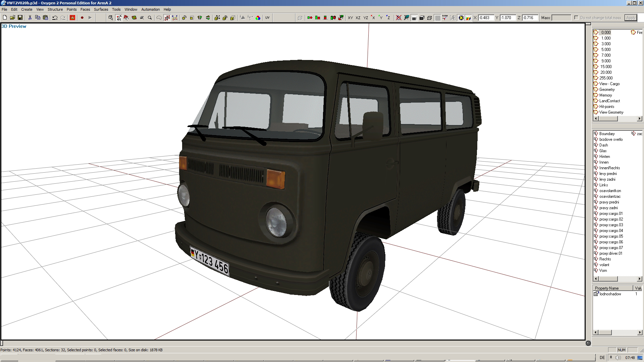Lock movement to Y axis
The height and width of the screenshot is (362, 644).
[x=381, y=18]
